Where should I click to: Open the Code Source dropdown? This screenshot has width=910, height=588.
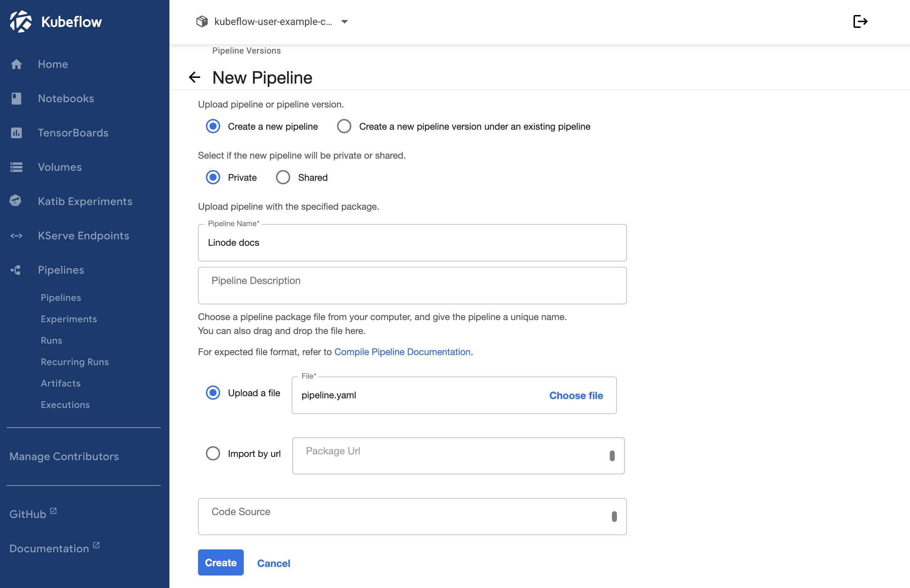coord(614,516)
